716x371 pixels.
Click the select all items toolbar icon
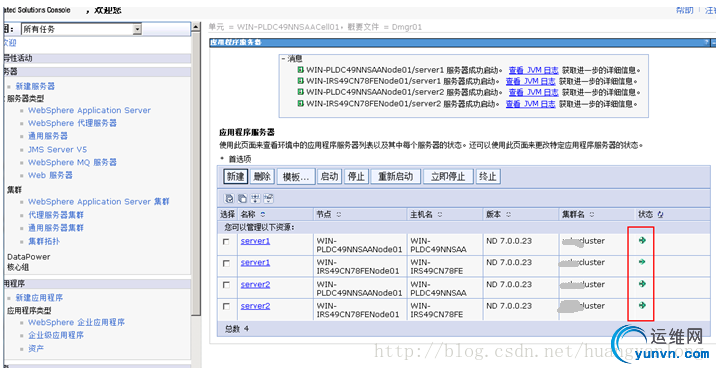click(229, 199)
